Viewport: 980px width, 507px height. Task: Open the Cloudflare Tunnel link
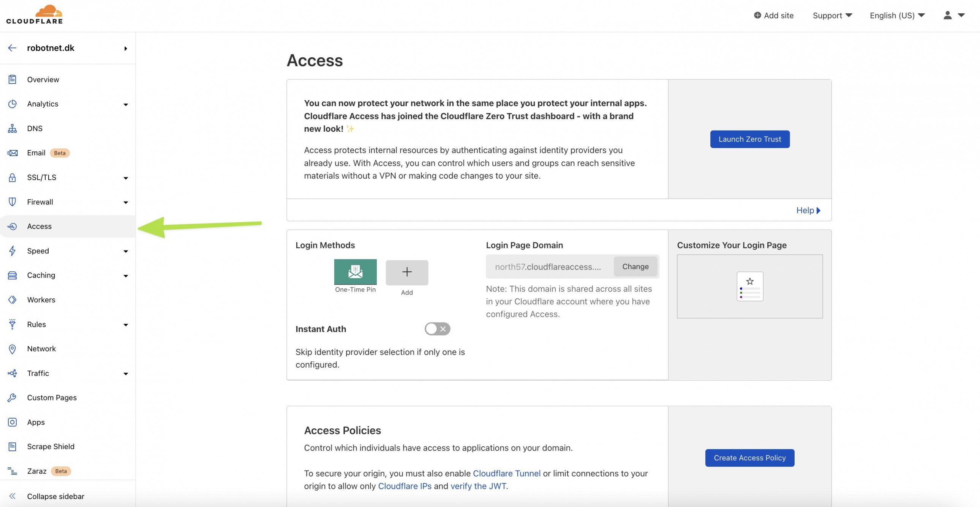[506, 473]
